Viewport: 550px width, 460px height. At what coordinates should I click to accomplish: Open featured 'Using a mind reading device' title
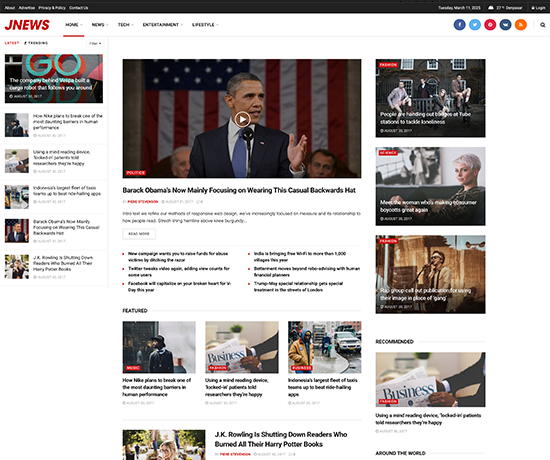tap(237, 387)
